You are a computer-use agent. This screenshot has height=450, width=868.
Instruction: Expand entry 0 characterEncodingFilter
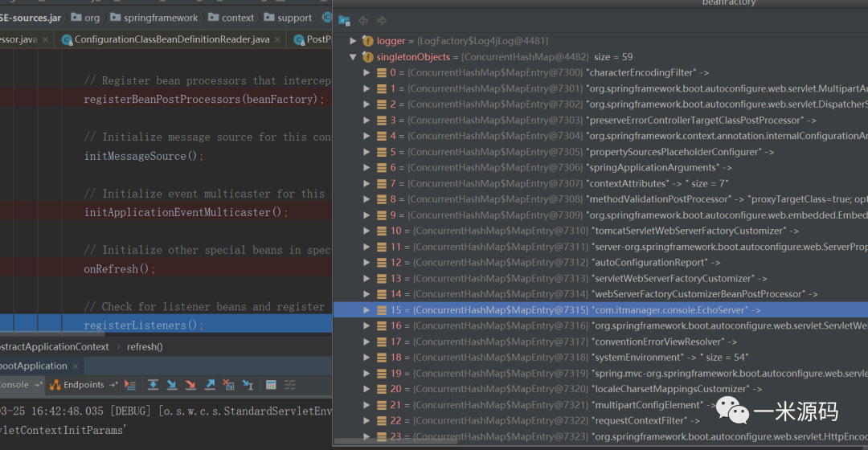(367, 73)
